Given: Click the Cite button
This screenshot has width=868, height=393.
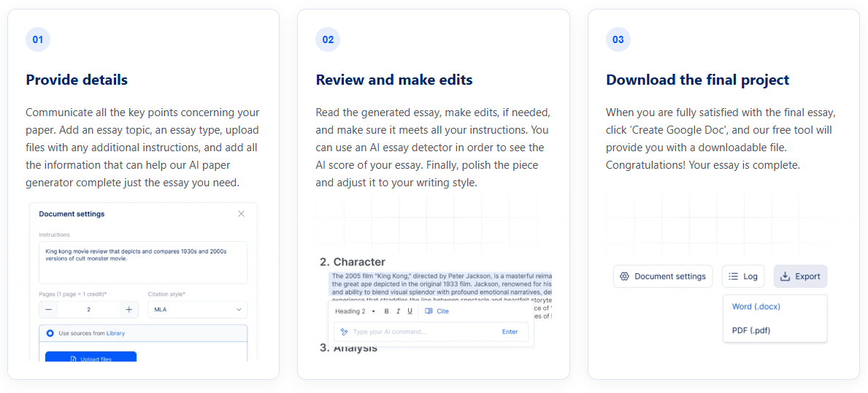Looking at the screenshot, I should pyautogui.click(x=437, y=311).
